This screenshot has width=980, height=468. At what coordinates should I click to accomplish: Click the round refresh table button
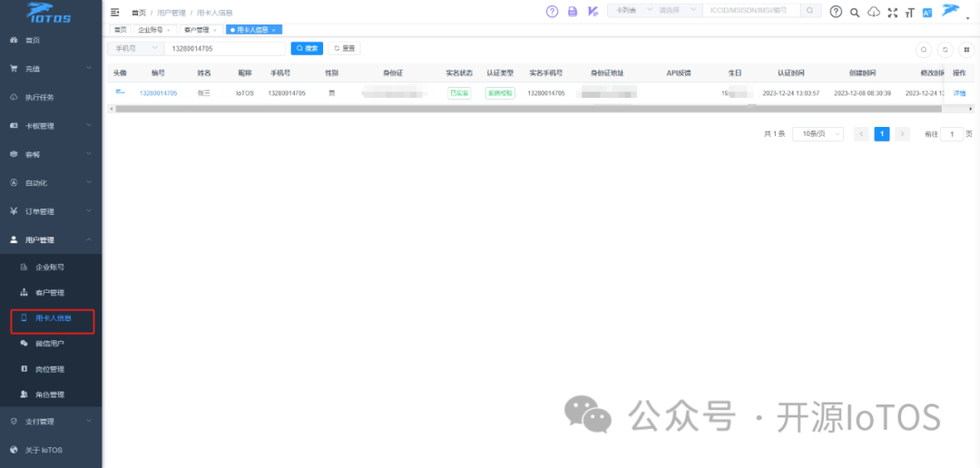point(945,49)
